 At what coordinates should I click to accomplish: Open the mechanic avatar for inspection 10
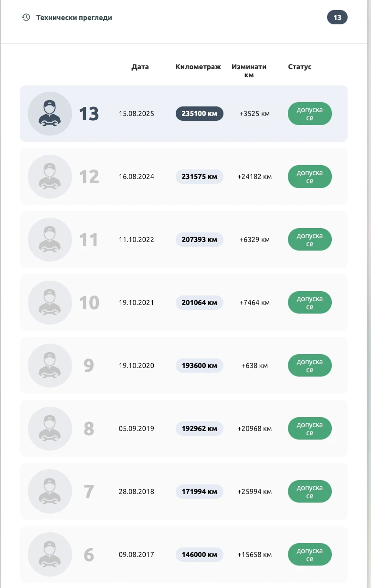50,303
